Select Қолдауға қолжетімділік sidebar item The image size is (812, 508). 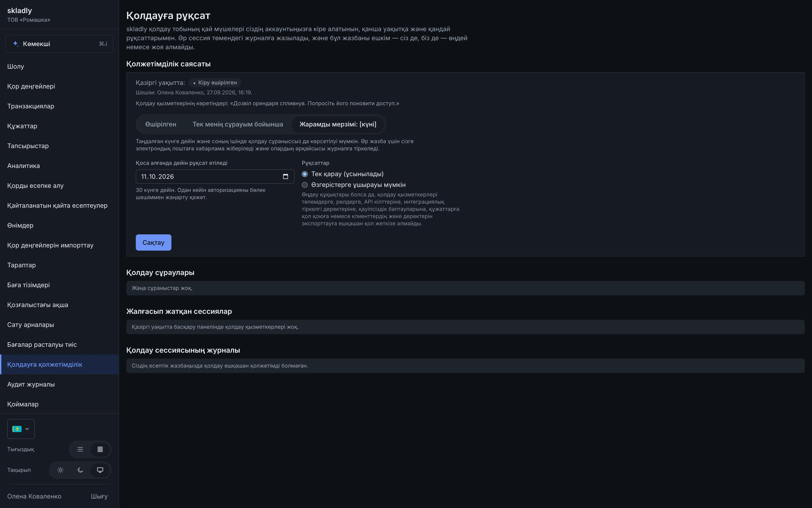pos(59,365)
